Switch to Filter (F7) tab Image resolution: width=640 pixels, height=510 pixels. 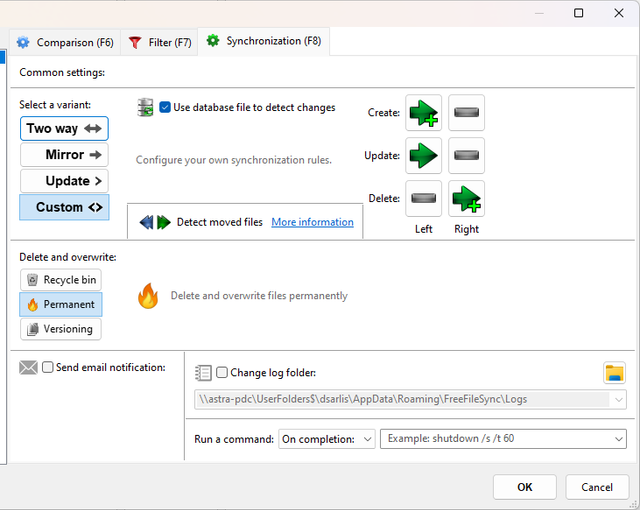[x=160, y=42]
